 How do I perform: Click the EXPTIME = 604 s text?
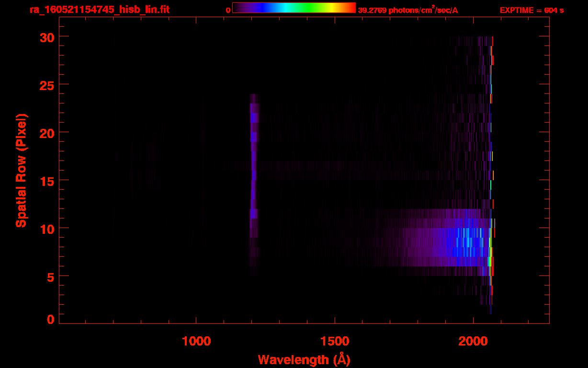pyautogui.click(x=531, y=10)
